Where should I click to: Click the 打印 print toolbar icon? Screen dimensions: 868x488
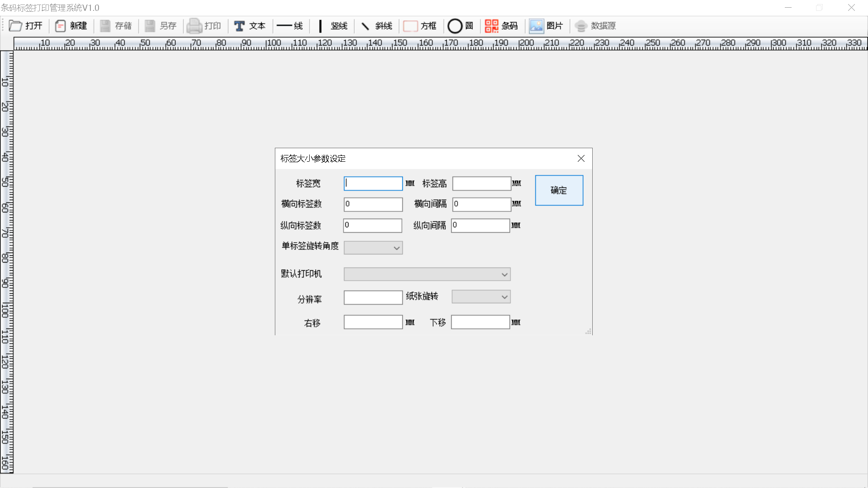tap(204, 26)
